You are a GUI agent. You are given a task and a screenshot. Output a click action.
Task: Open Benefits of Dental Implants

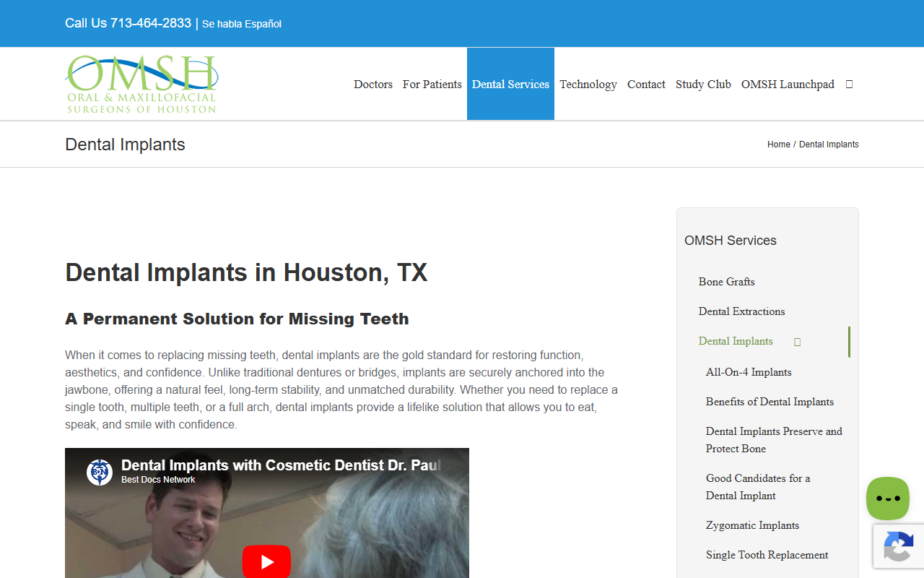(770, 402)
